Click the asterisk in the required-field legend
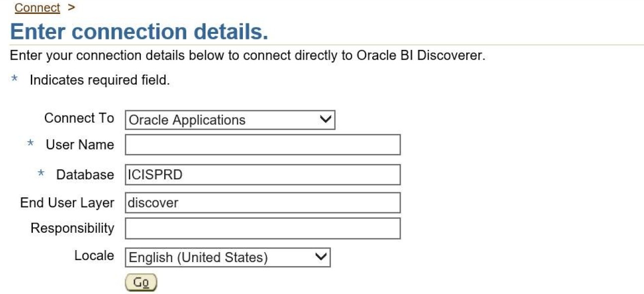This screenshot has height=294, width=644. coord(15,80)
